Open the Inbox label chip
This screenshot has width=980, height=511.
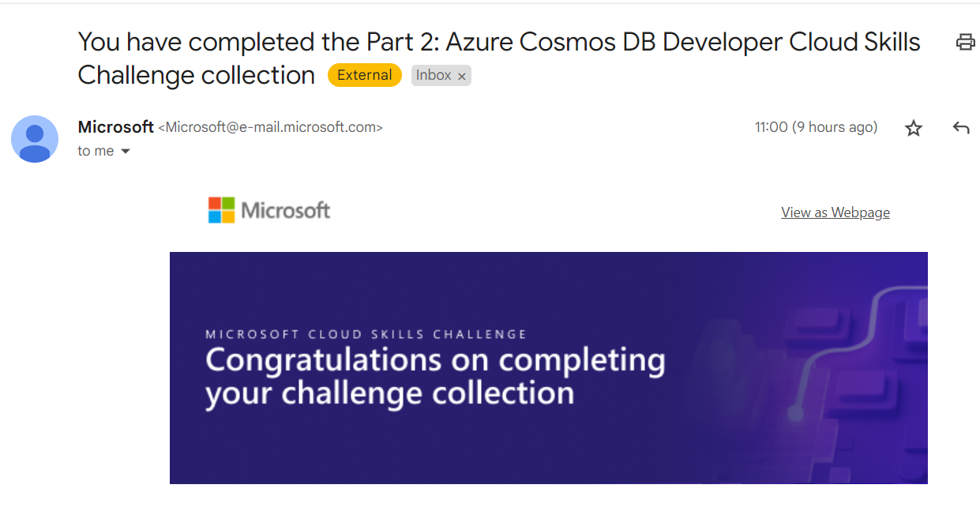tap(434, 75)
